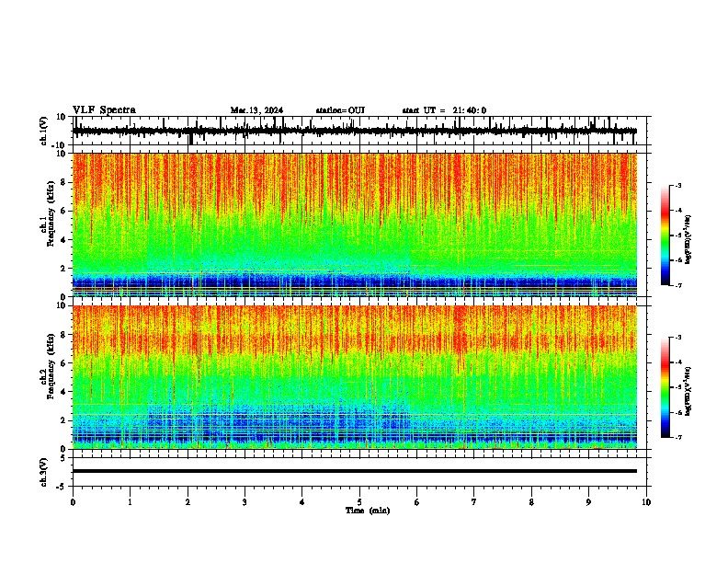This screenshot has height=563, width=728.
Task: Click the "-3" tick on ch.1 colorbar
Action: click(677, 185)
